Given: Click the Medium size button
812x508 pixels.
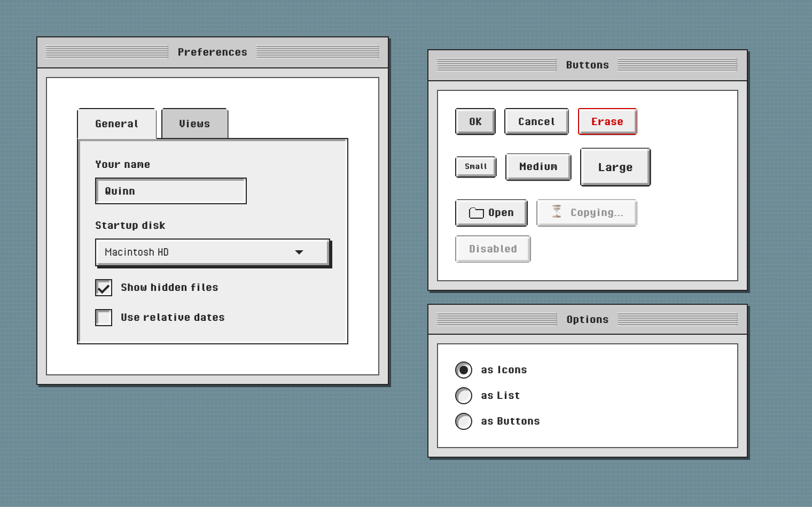Looking at the screenshot, I should click(538, 167).
